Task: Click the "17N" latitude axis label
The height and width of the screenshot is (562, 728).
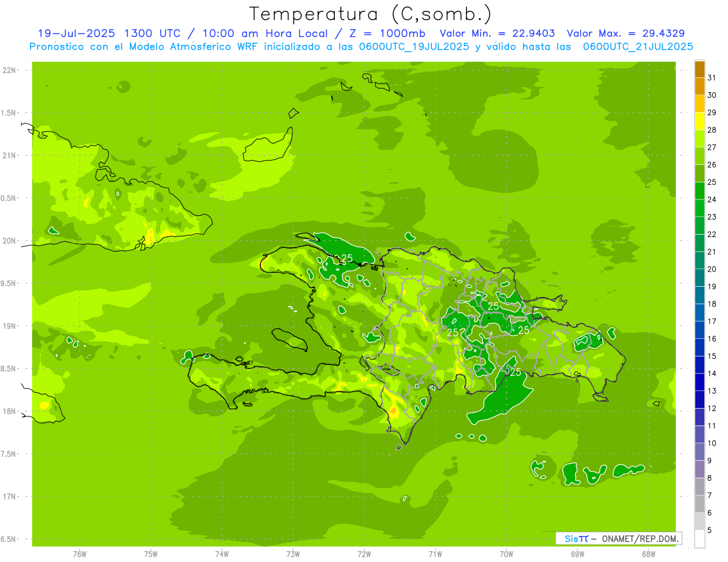Action: click(8, 497)
